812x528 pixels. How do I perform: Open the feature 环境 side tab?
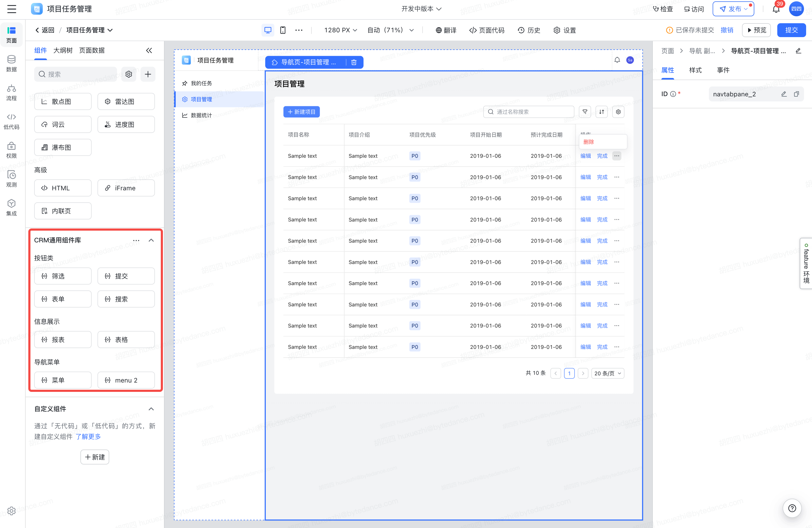806,263
